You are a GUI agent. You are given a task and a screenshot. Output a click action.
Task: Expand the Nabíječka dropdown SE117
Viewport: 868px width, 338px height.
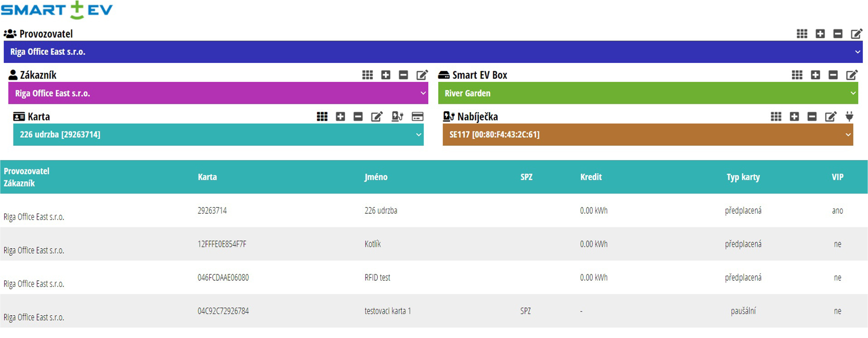coord(648,135)
